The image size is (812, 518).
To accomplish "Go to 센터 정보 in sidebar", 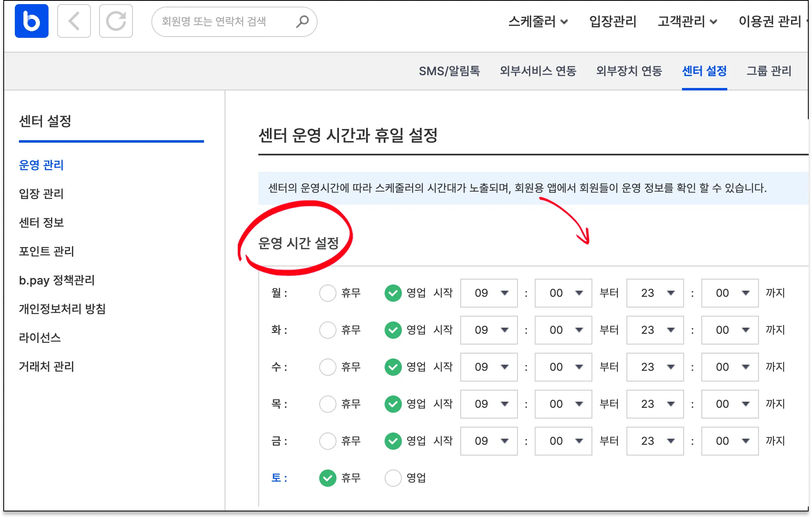I will coord(42,222).
